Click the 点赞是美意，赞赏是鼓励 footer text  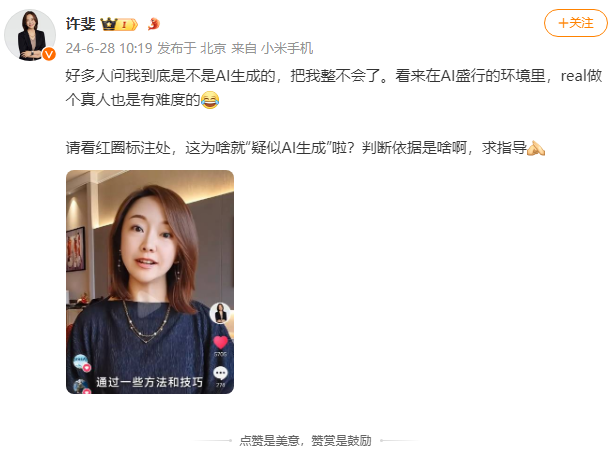[x=305, y=441]
